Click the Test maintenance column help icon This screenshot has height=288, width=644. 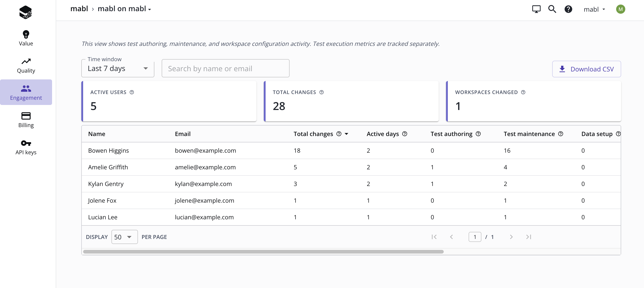coord(560,134)
